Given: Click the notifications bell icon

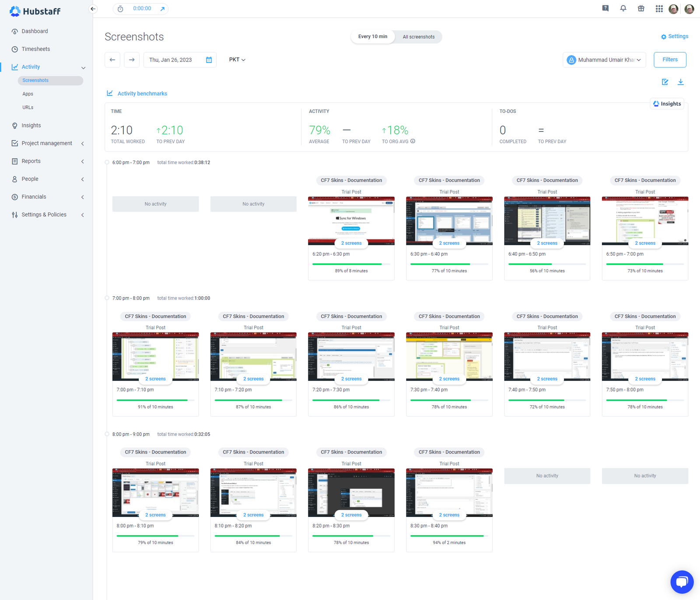Looking at the screenshot, I should [623, 8].
